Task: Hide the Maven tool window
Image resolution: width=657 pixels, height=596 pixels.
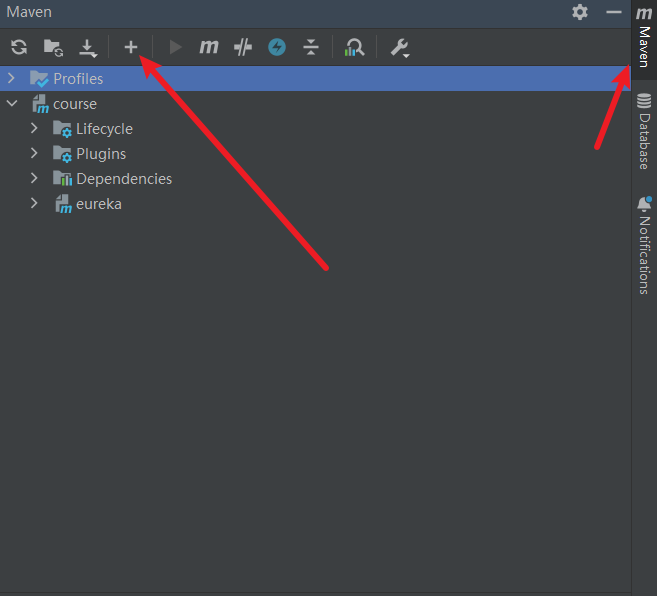Action: [x=614, y=12]
